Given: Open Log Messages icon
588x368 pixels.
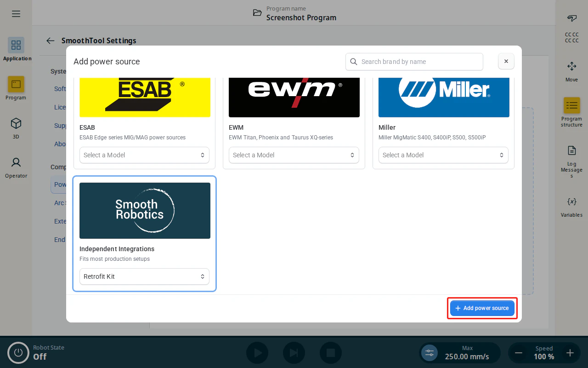Looking at the screenshot, I should point(572,150).
